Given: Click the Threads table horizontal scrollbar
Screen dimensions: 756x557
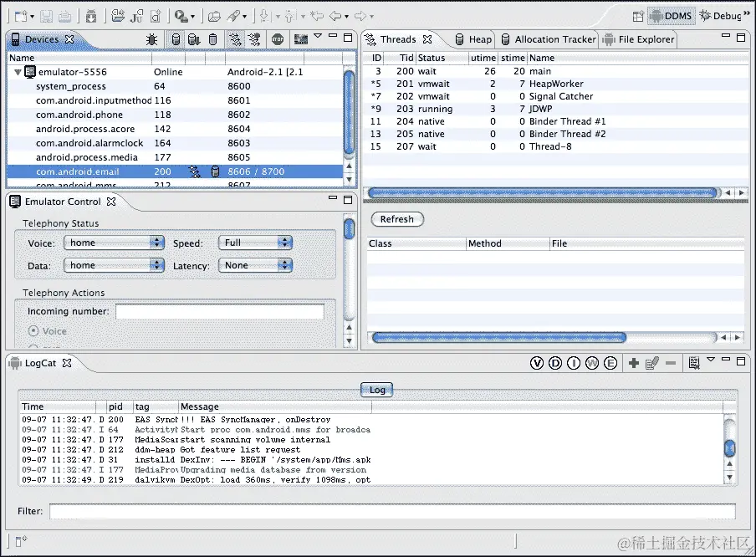Looking at the screenshot, I should [x=543, y=193].
